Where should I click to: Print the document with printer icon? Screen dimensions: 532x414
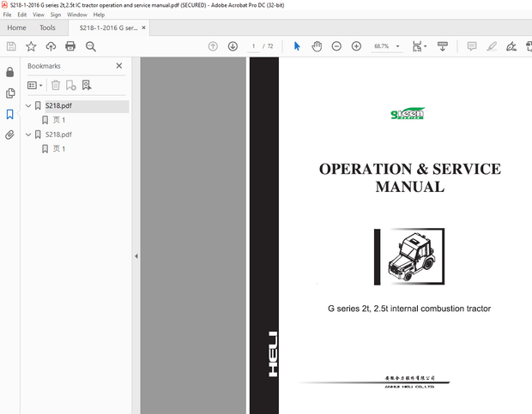coord(70,46)
